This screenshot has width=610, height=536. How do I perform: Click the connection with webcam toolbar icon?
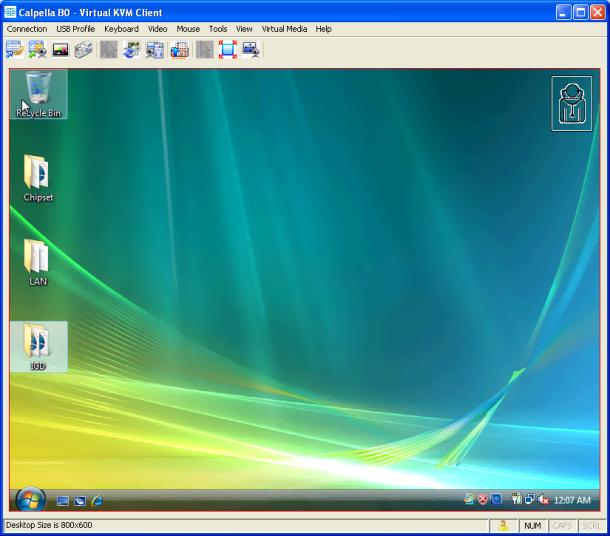click(x=38, y=50)
